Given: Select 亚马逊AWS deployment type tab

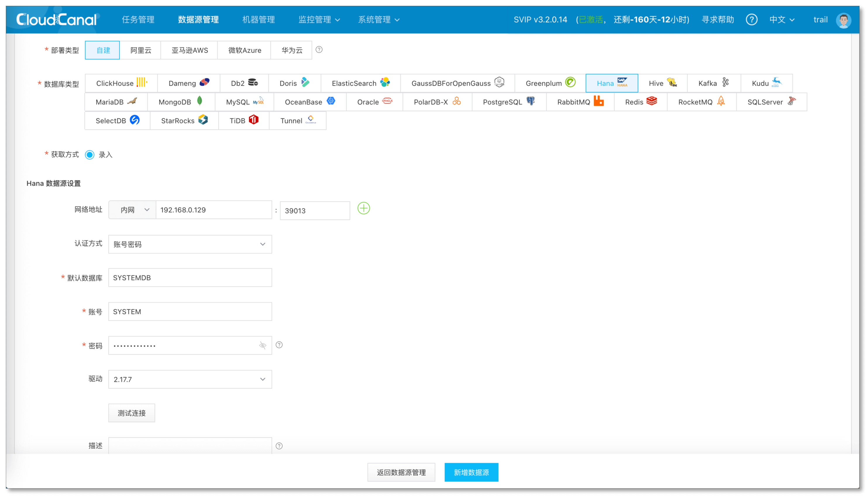Looking at the screenshot, I should click(189, 50).
